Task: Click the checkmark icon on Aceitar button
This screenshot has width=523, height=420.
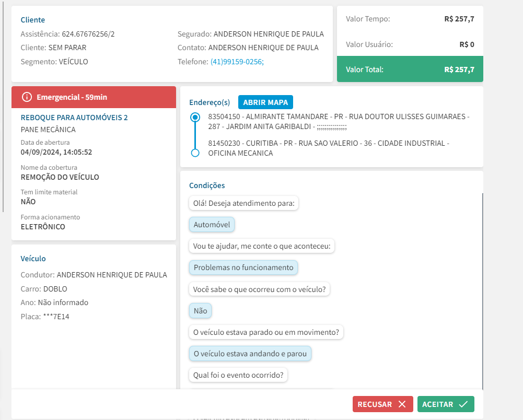Action: tap(463, 404)
